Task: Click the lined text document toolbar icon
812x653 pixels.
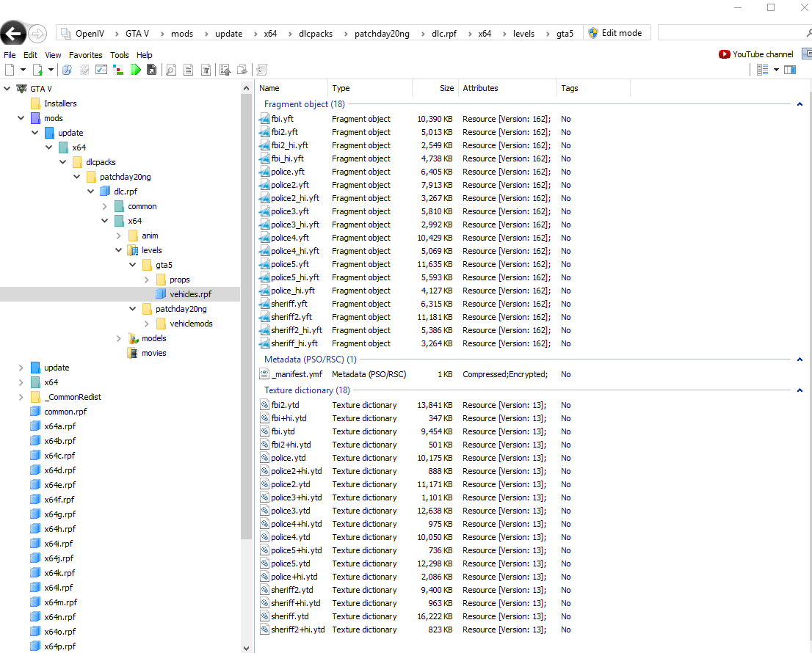Action: pos(189,70)
